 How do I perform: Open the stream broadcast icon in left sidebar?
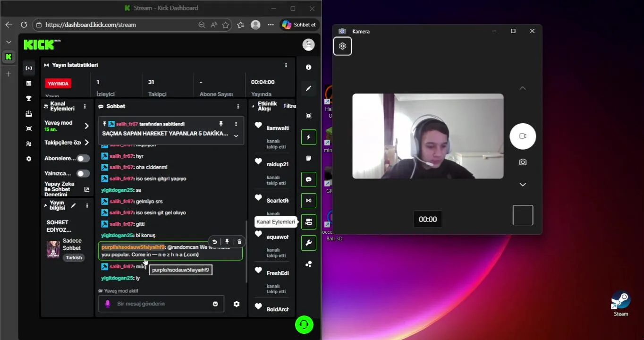(x=29, y=68)
